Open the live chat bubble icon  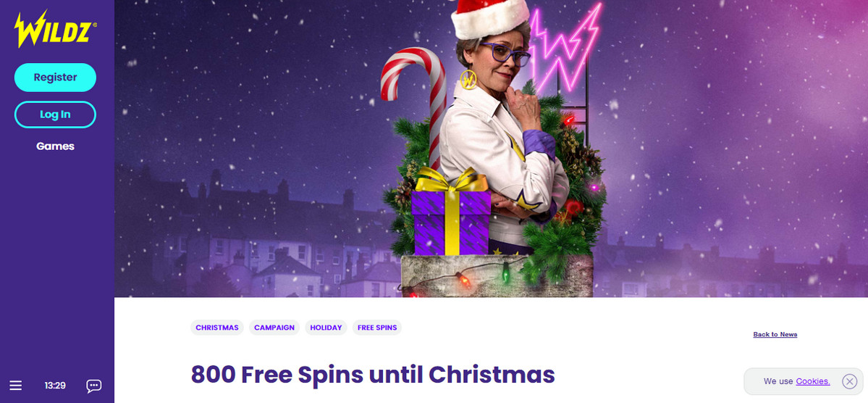(93, 386)
